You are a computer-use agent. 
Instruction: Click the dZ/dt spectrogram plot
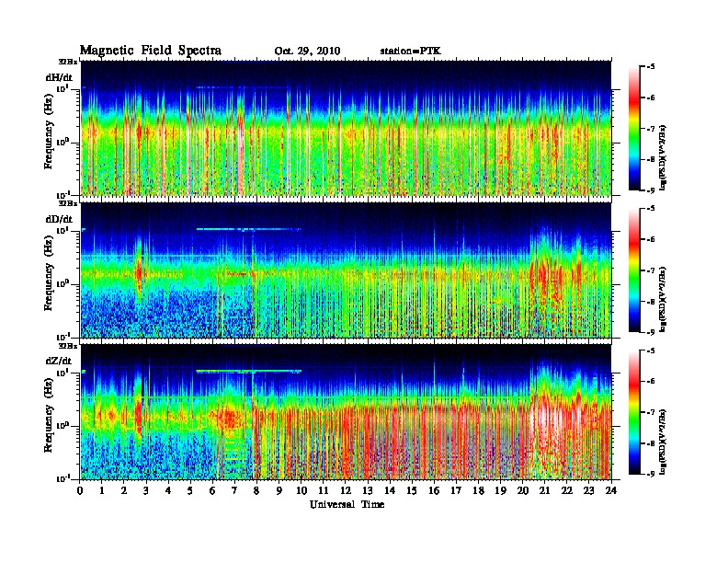point(346,412)
